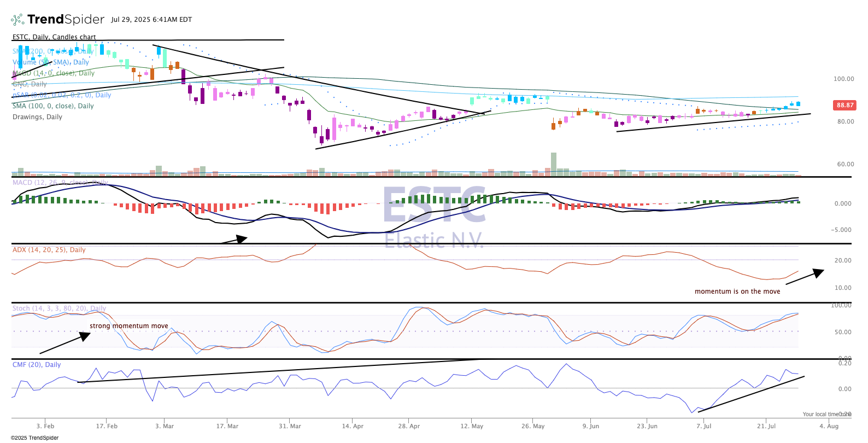This screenshot has width=868, height=443.
Task: Click the McGD (14, 0, close) legend text
Action: coord(54,73)
